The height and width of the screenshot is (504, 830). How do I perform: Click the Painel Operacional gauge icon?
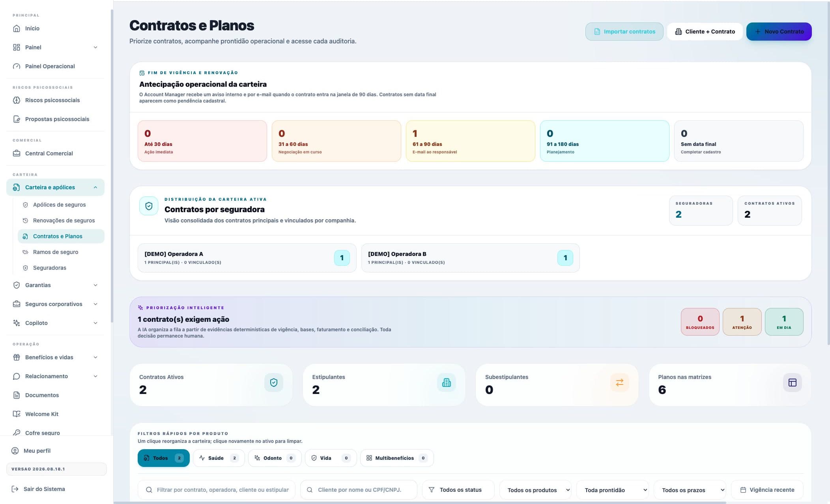click(17, 66)
